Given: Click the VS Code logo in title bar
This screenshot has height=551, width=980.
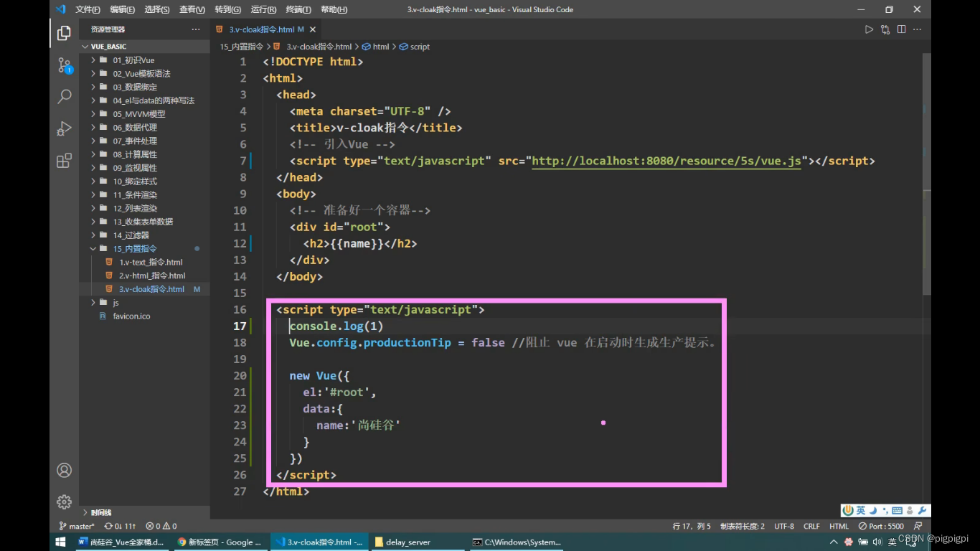Looking at the screenshot, I should 60,9.
